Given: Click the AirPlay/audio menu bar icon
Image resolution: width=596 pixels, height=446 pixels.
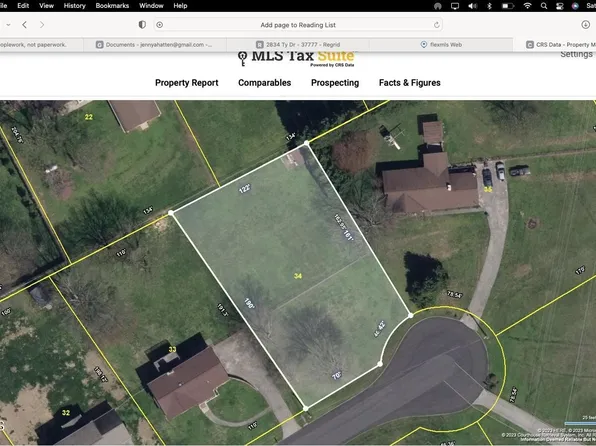Looking at the screenshot, I should click(x=438, y=6).
